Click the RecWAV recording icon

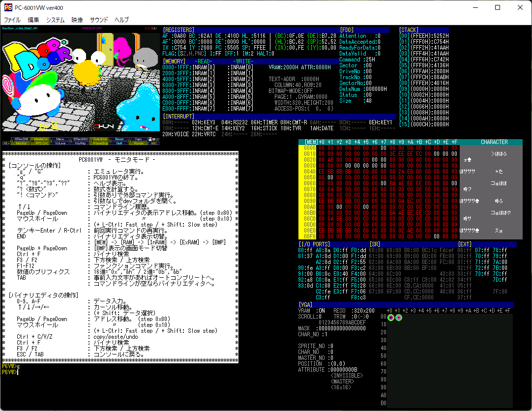tap(80, 140)
